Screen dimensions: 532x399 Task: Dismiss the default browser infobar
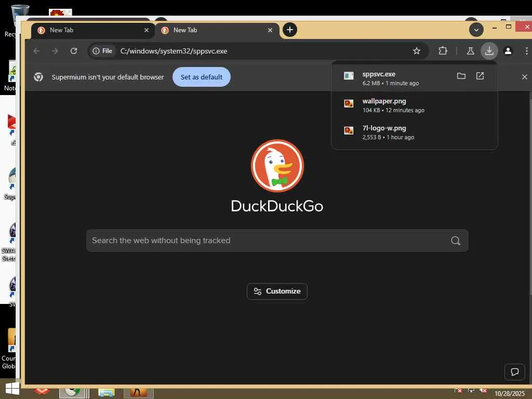pos(524,77)
